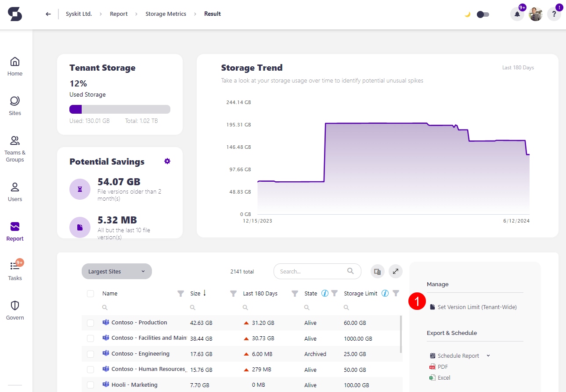This screenshot has height=392, width=566.
Task: Open Teams & Groups from the sidebar
Action: click(x=14, y=148)
